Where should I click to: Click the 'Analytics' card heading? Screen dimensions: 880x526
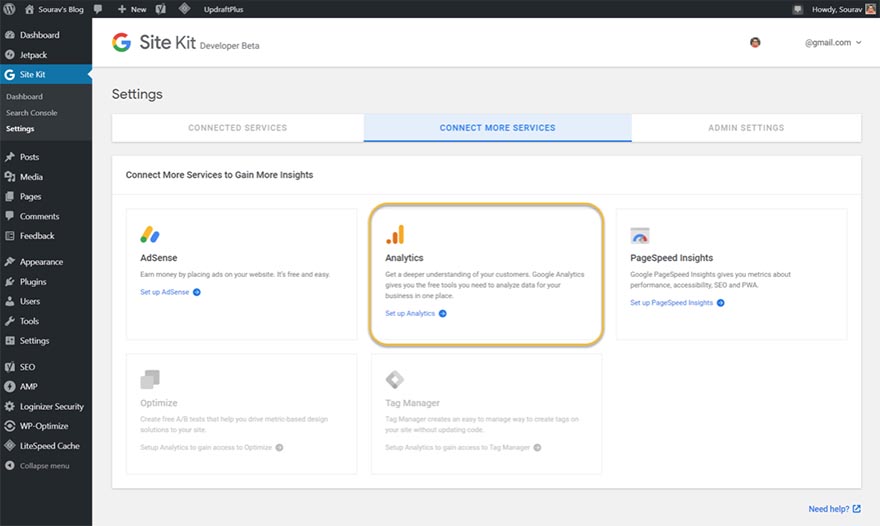coord(404,258)
